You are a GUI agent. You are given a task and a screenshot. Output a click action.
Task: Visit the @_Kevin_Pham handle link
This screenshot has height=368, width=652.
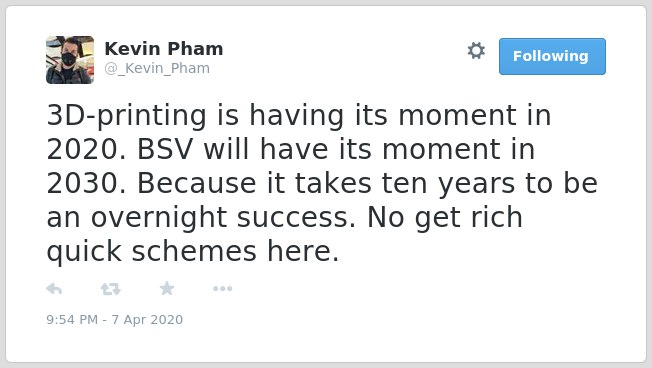(x=157, y=68)
